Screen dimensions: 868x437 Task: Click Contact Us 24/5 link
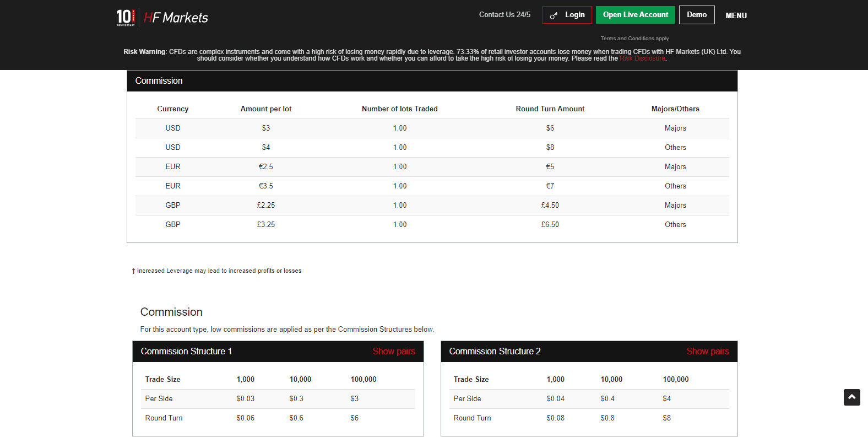click(504, 15)
